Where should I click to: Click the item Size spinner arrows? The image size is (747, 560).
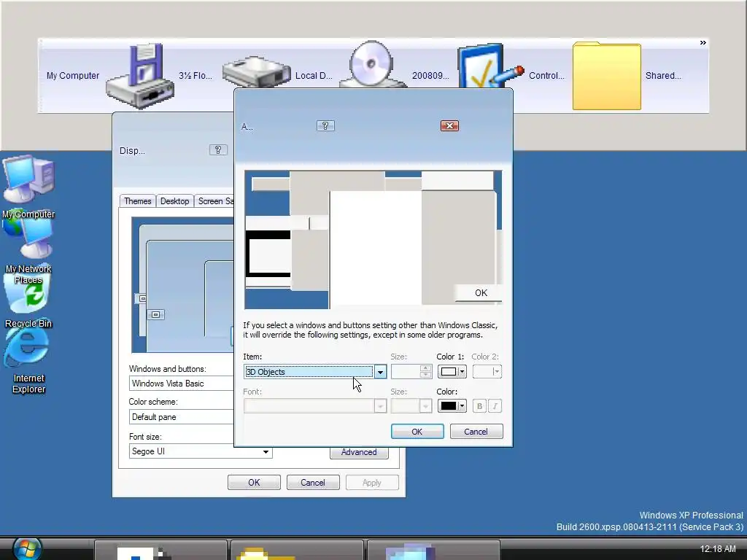pyautogui.click(x=425, y=372)
